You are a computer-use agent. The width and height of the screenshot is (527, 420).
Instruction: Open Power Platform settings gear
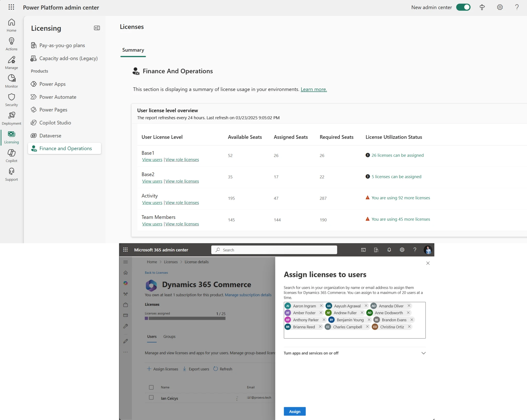coord(500,7)
